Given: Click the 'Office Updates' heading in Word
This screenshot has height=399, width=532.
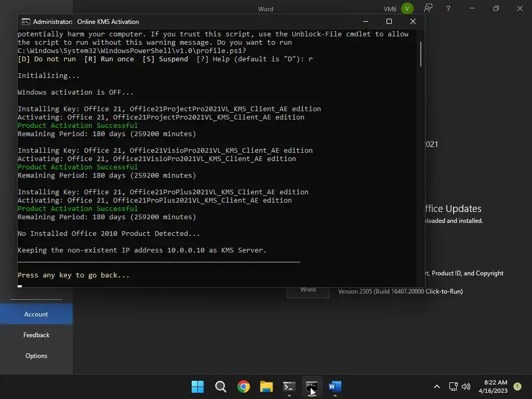Looking at the screenshot, I should coord(454,209).
